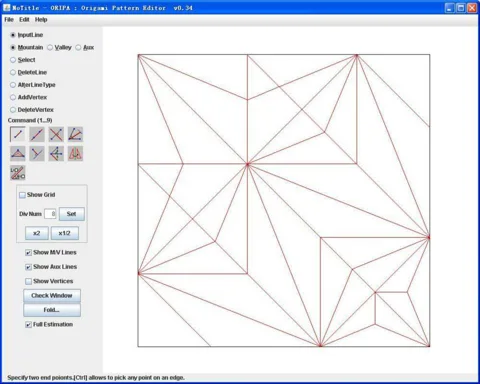Choose the perpendicular bisector command icon
The width and height of the screenshot is (480, 384).
pos(56,134)
